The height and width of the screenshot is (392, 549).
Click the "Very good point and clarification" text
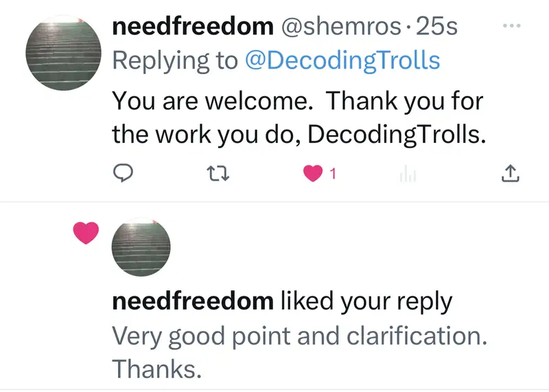(299, 336)
